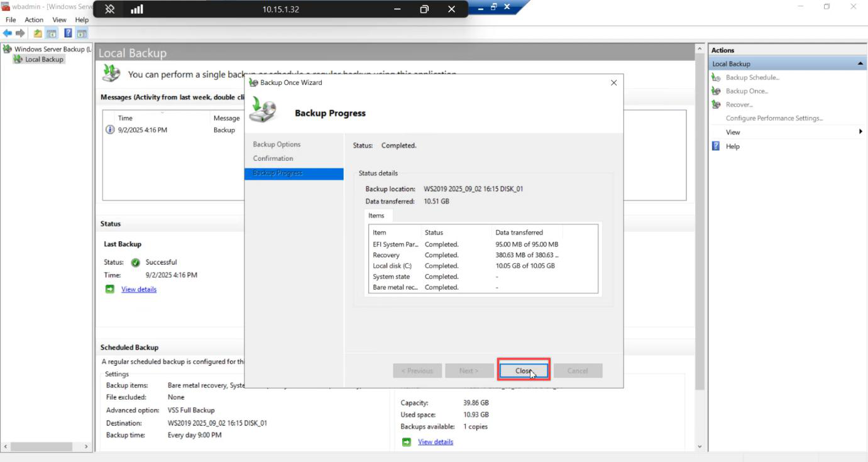Expand the View submenu arrow in the Actions pane

click(860, 132)
